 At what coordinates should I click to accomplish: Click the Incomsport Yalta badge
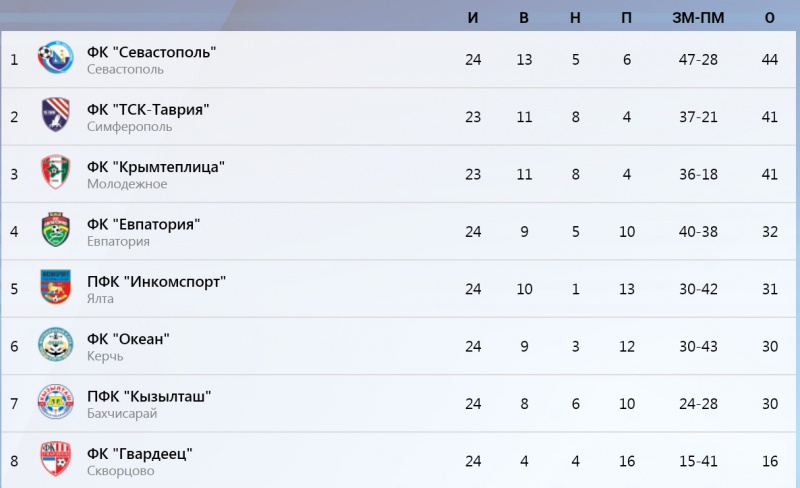pos(56,287)
